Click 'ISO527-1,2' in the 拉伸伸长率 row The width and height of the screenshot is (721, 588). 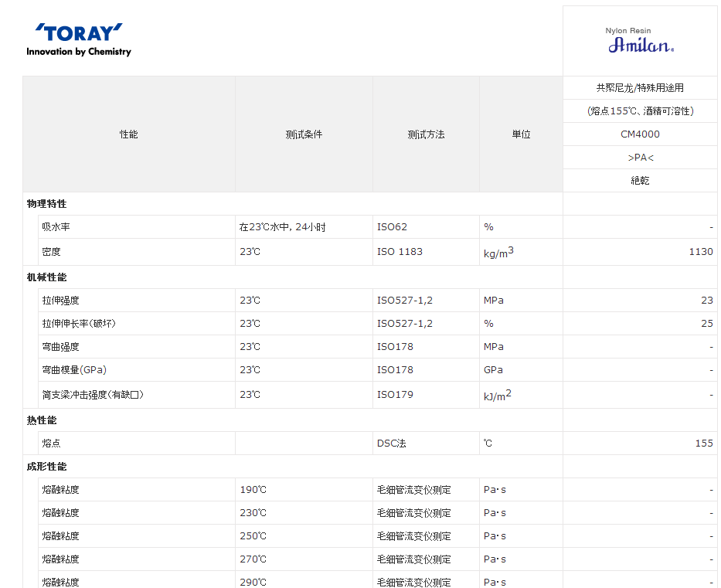pos(405,324)
